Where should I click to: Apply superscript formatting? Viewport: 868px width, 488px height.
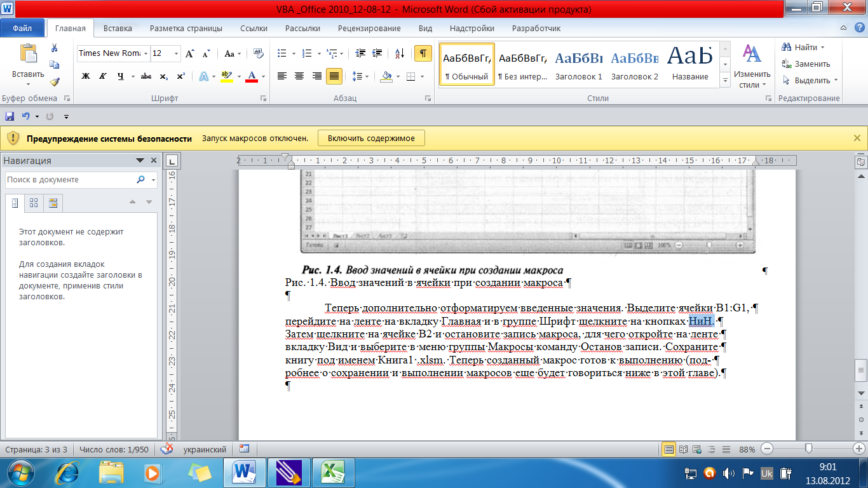pyautogui.click(x=181, y=76)
